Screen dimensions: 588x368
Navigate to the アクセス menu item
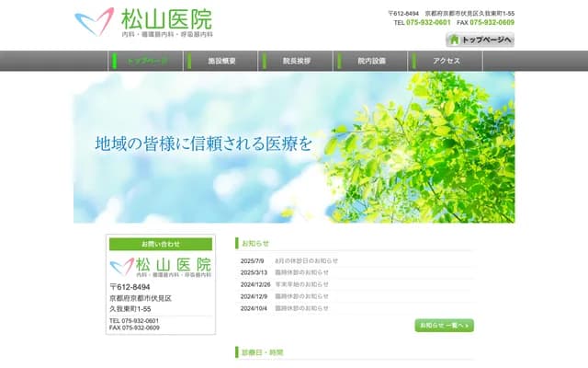coord(447,61)
